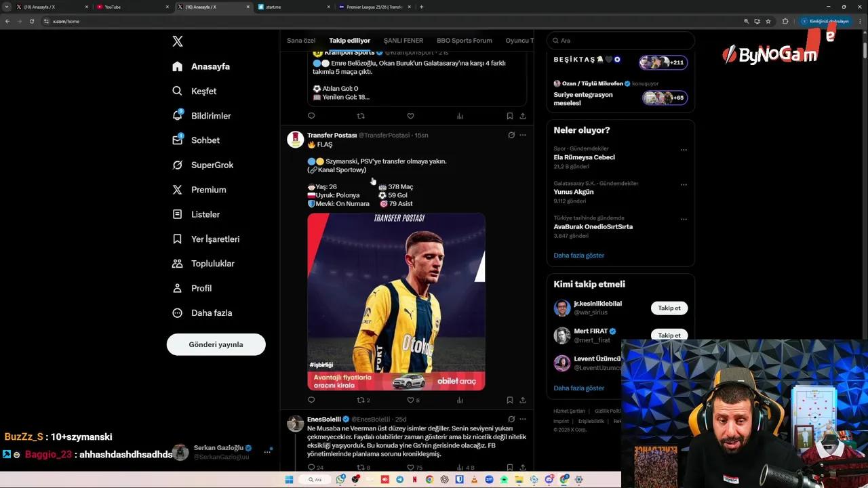Open Netflix from the taskbar
This screenshot has width=868, height=488.
point(414,480)
